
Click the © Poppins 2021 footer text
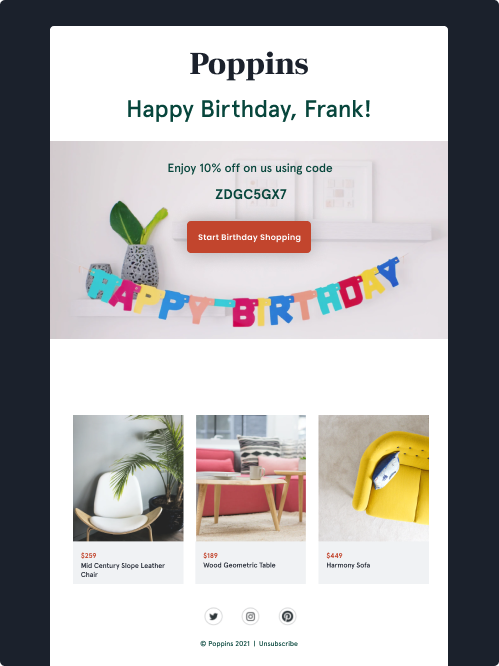[225, 643]
